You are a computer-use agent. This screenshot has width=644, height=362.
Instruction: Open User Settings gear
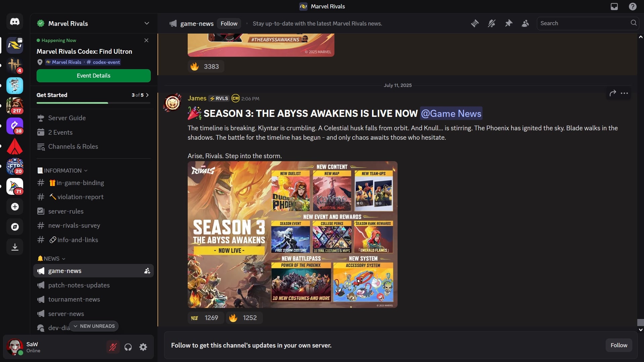[x=143, y=347]
